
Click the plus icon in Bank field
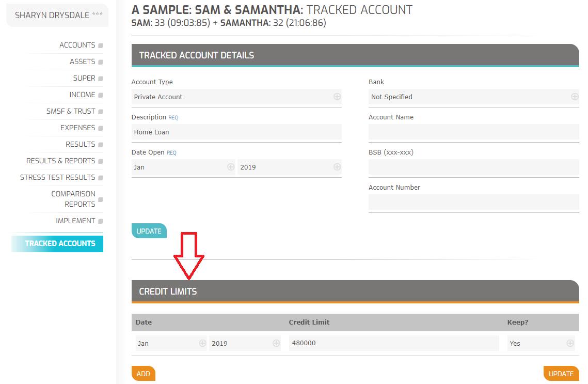point(575,97)
